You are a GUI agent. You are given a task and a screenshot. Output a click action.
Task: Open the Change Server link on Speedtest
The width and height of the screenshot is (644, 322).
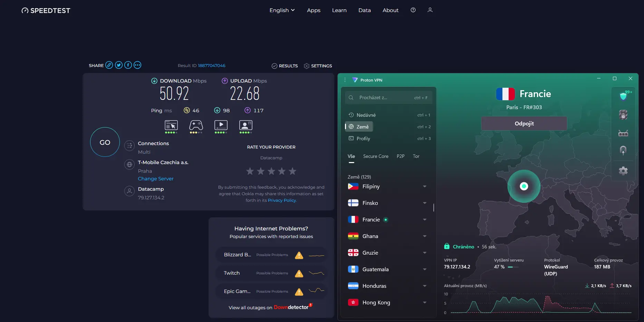(155, 179)
